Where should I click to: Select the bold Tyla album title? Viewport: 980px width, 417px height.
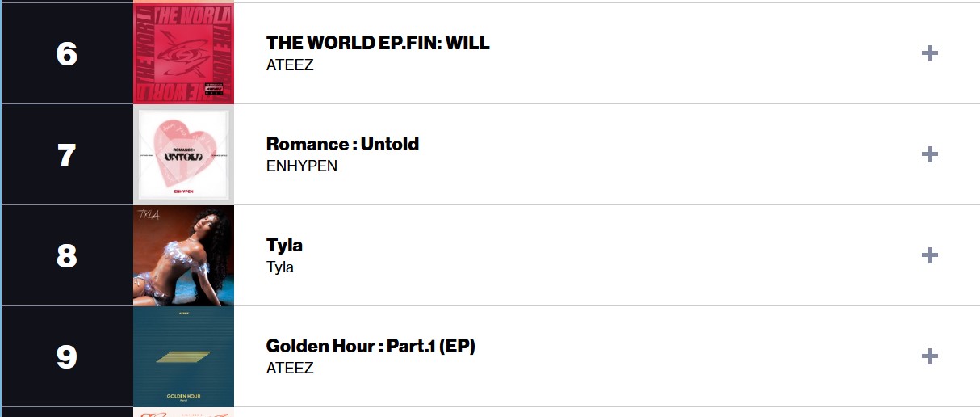coord(284,245)
